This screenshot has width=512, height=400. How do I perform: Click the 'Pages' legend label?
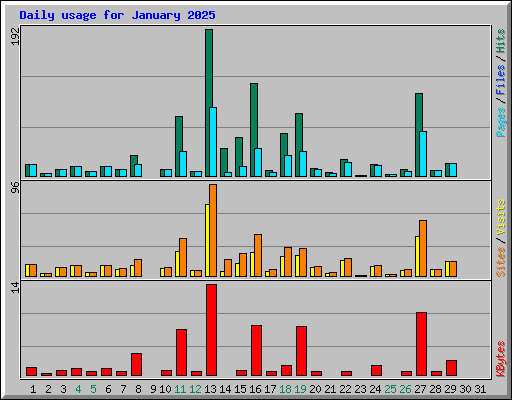[x=501, y=122]
